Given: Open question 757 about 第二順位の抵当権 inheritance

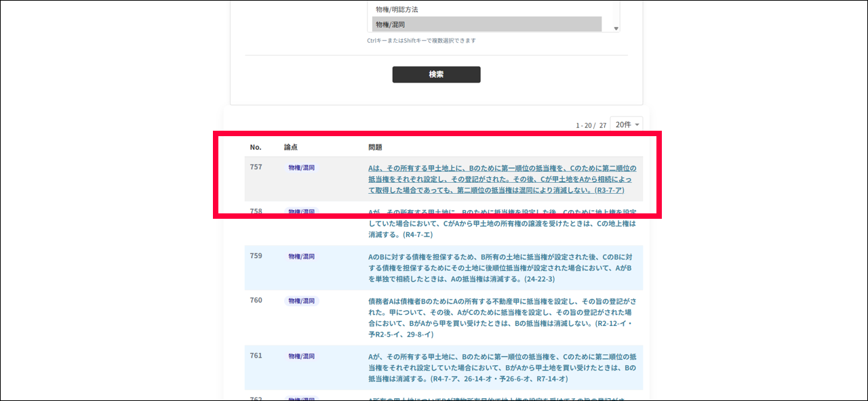Looking at the screenshot, I should pos(502,179).
